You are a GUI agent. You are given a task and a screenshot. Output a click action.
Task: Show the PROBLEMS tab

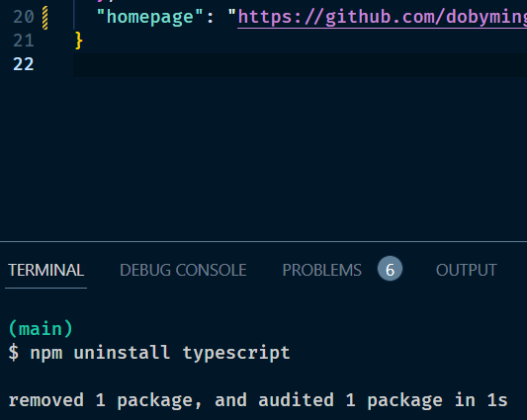click(322, 270)
